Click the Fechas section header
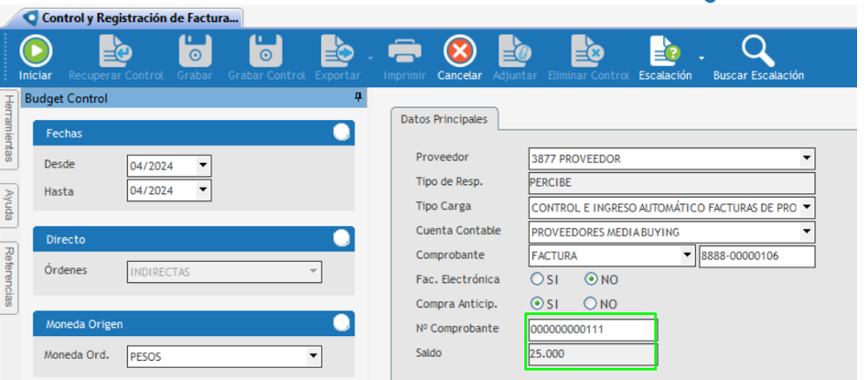 [x=194, y=133]
